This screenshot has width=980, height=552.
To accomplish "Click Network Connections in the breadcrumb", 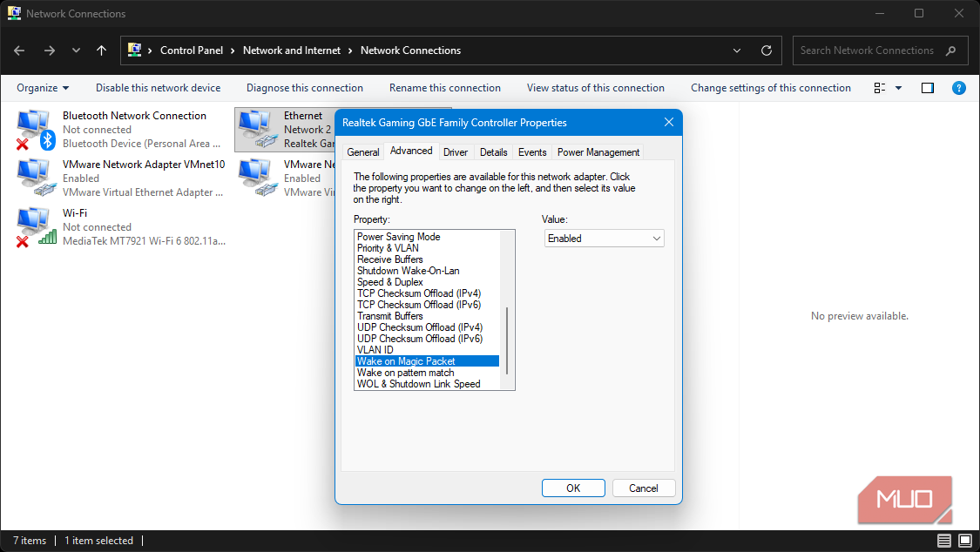I will coord(410,50).
